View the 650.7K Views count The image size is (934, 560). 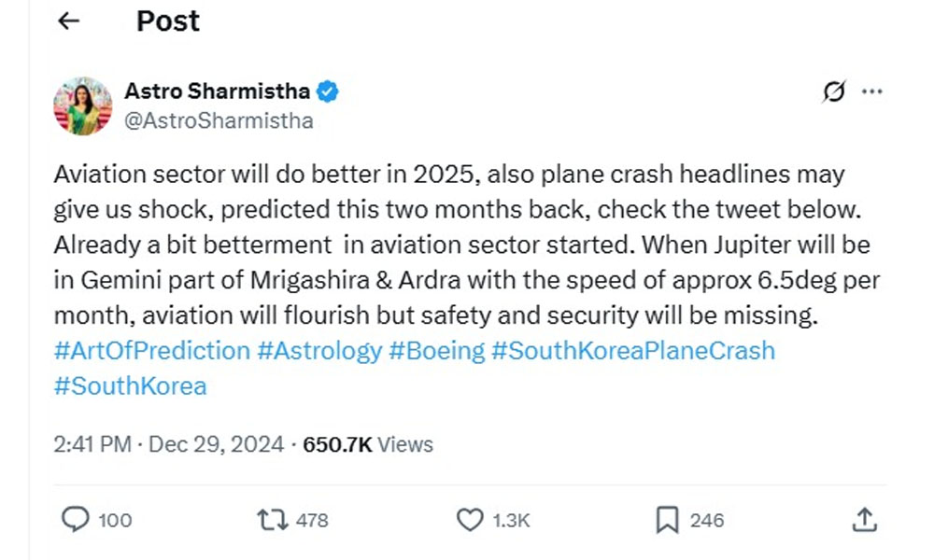[368, 444]
